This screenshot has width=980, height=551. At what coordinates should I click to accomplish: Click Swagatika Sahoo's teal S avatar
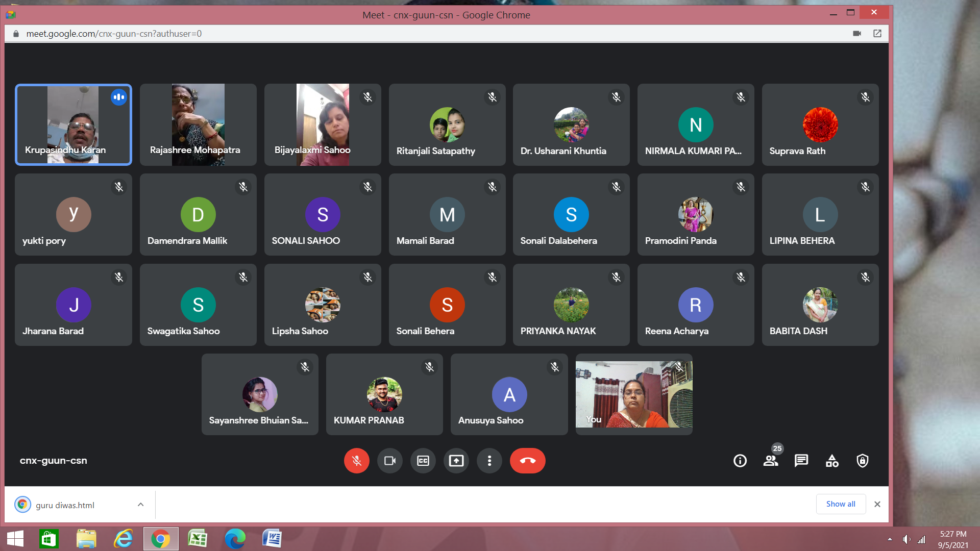[x=198, y=305]
